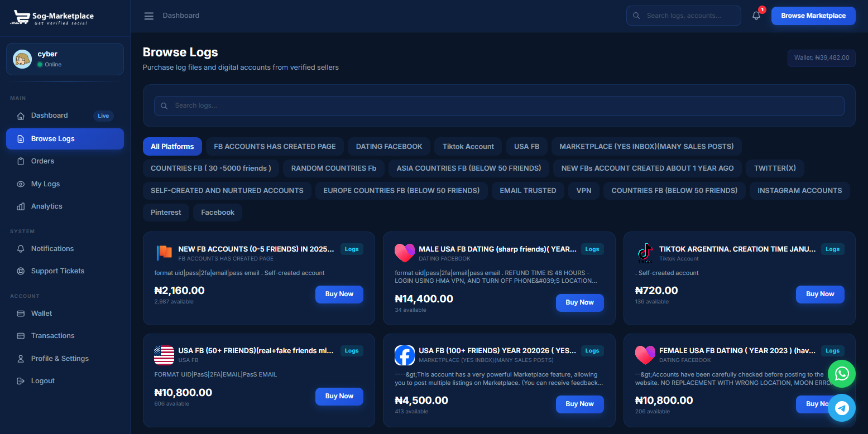
Task: Focus the 'Search logs...' field under Browse Logs
Action: (499, 106)
